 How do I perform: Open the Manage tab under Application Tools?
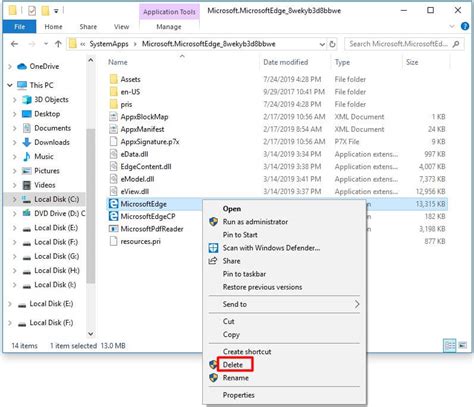[x=169, y=27]
